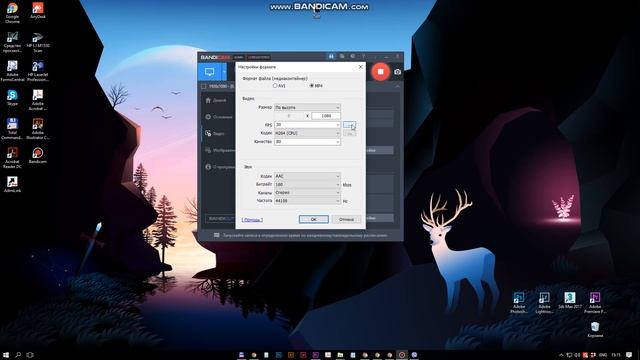The image size is (640, 360).
Task: Click the camera screenshot icon in Bandicam
Action: 398,72
